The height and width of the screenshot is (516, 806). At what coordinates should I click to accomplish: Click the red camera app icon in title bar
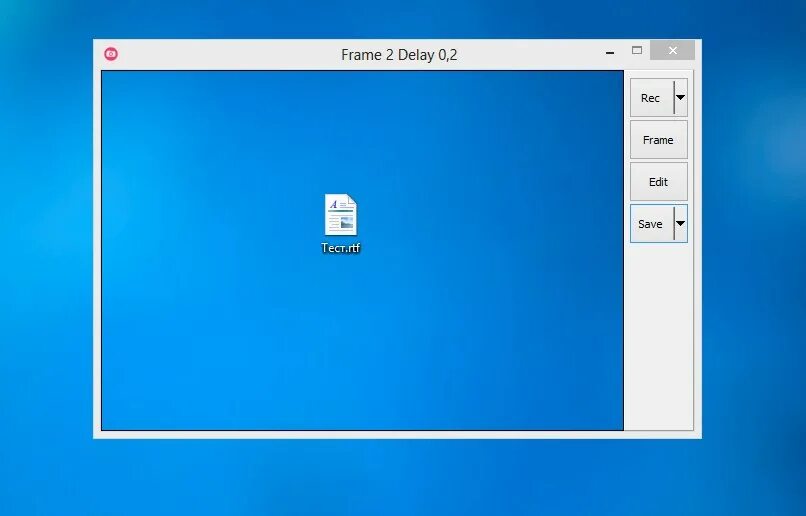(x=111, y=54)
